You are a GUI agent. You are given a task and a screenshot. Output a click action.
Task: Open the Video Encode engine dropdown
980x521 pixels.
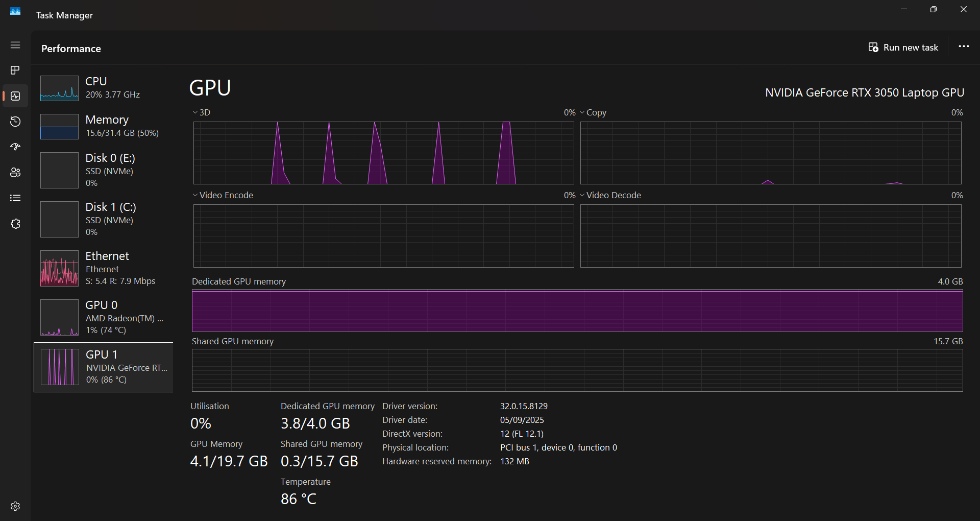[223, 195]
